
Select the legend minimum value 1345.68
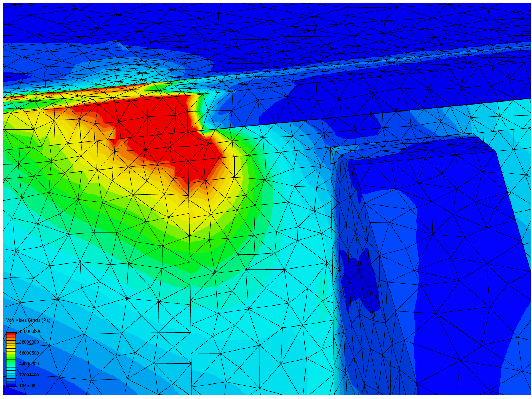coord(27,386)
